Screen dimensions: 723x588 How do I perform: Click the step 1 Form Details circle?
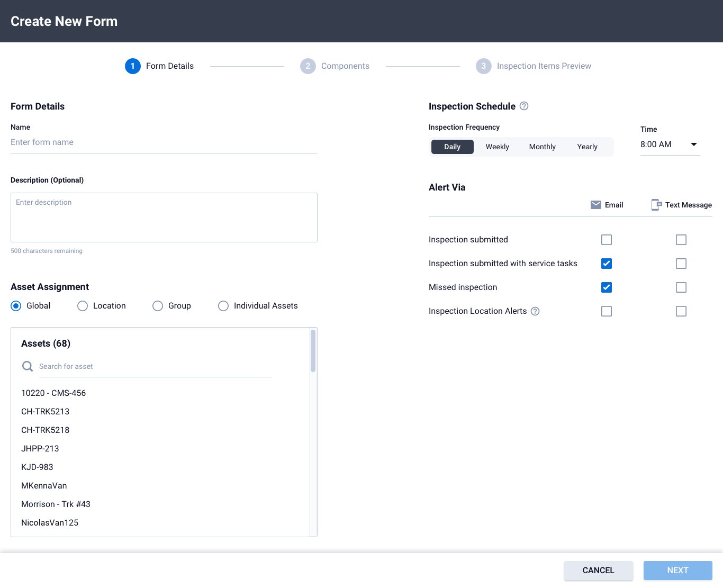point(133,66)
